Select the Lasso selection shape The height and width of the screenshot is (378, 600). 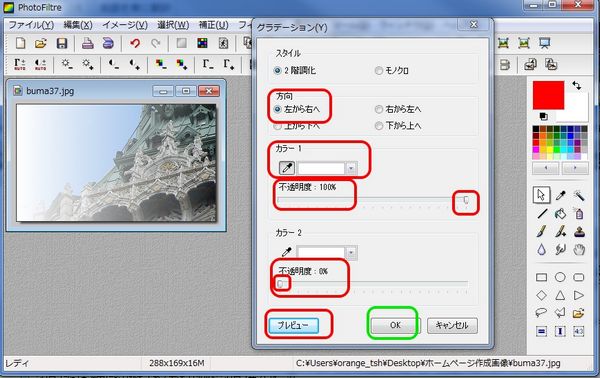(x=541, y=313)
